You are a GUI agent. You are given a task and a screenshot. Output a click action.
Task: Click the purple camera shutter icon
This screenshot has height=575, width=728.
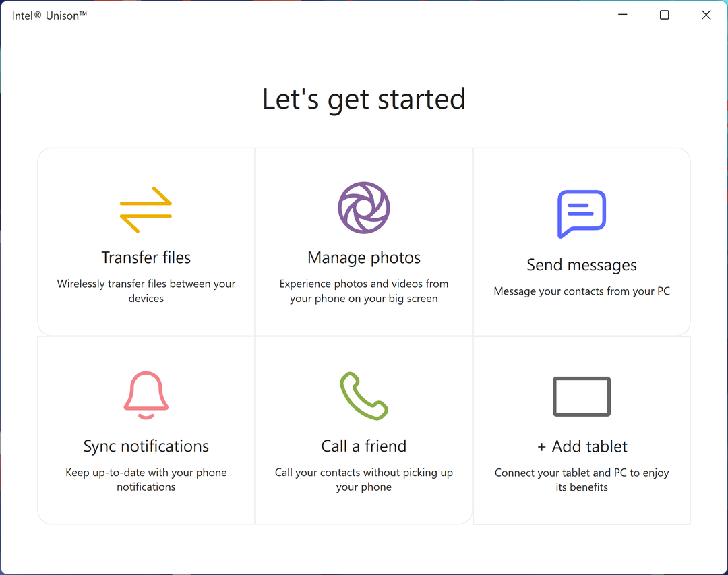(x=364, y=208)
